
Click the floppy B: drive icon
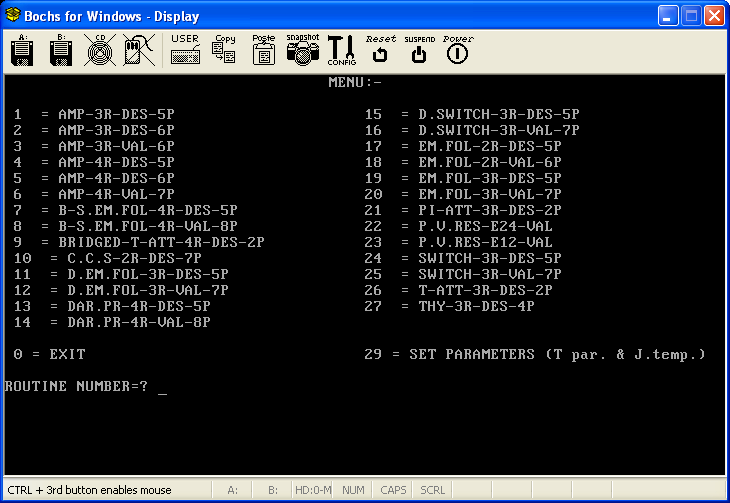click(61, 50)
